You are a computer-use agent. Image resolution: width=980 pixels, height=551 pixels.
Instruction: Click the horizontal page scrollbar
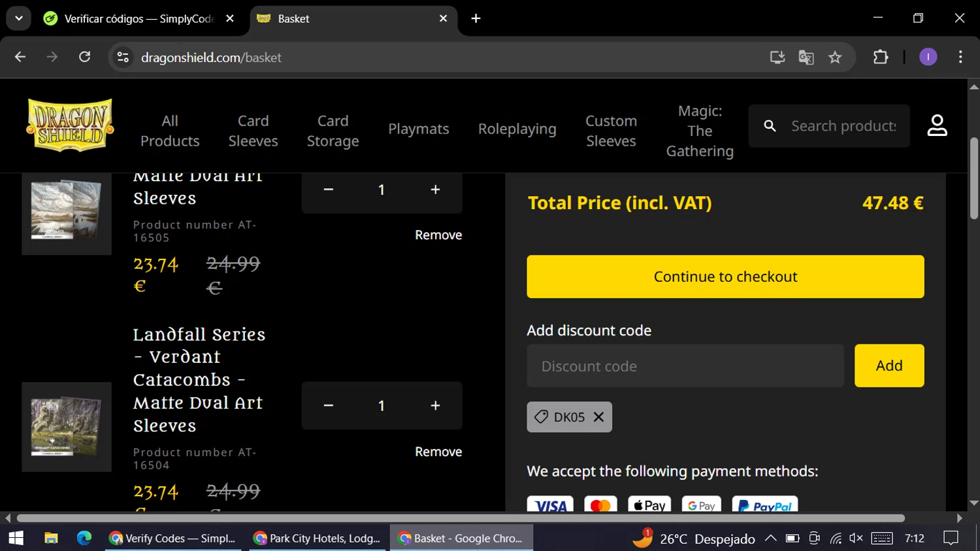click(x=461, y=518)
